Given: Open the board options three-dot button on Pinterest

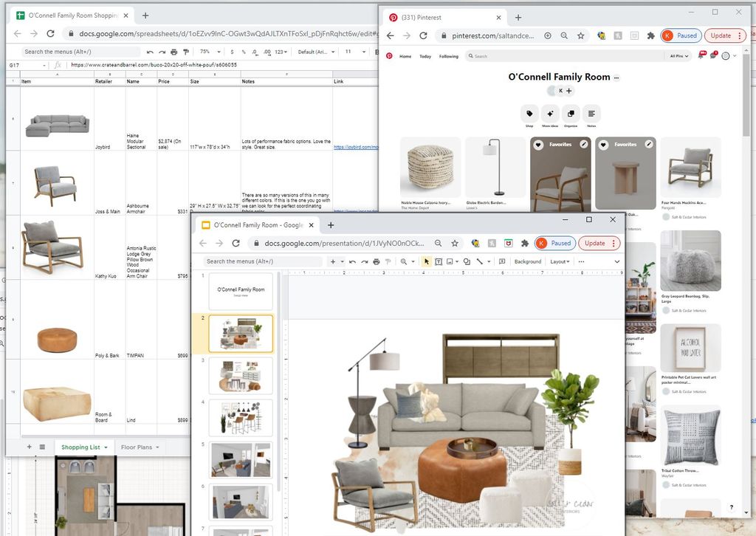Looking at the screenshot, I should click(616, 78).
